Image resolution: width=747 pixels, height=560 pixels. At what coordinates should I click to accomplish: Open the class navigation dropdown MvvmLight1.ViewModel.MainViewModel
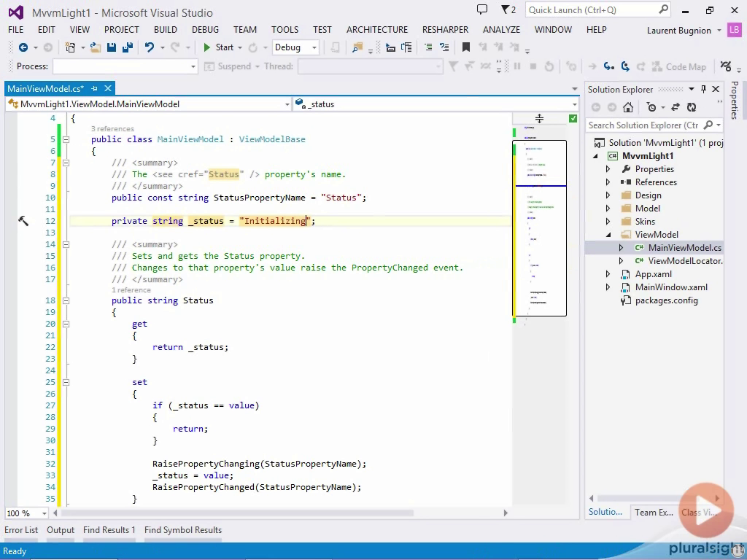tap(287, 104)
